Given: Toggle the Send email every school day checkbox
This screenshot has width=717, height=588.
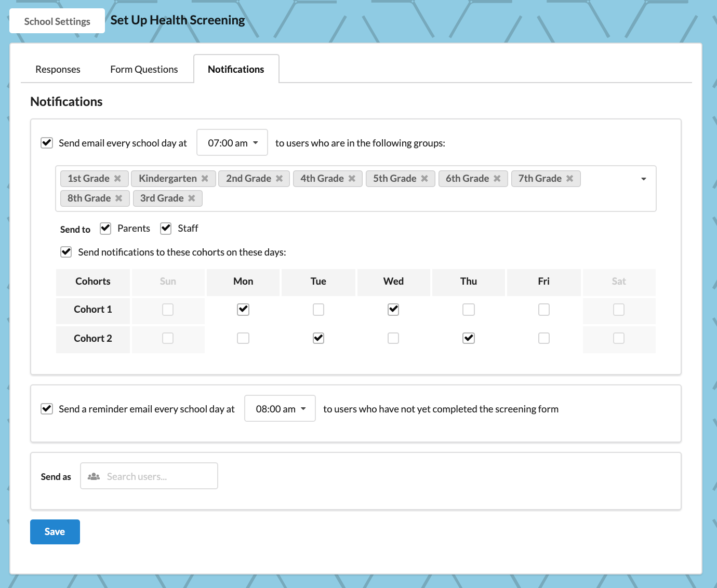Looking at the screenshot, I should [x=47, y=143].
